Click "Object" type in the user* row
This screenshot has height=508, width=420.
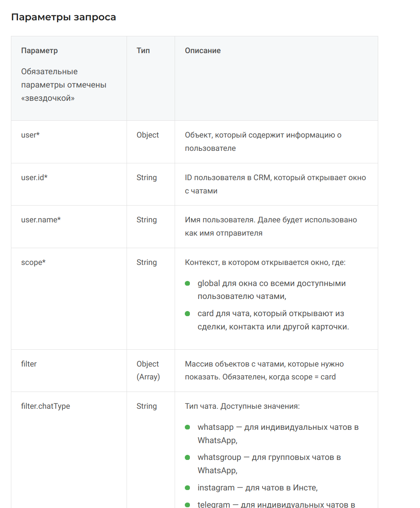point(148,135)
